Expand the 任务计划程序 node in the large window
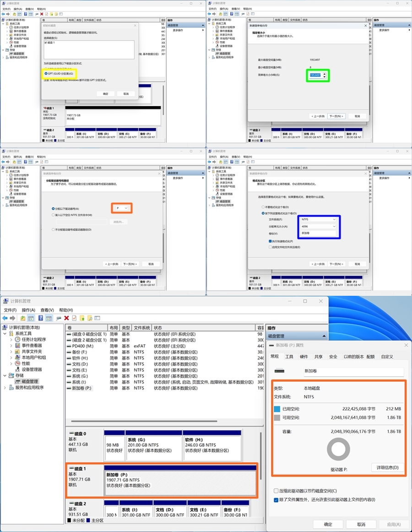The width and height of the screenshot is (412, 532). [x=11, y=340]
